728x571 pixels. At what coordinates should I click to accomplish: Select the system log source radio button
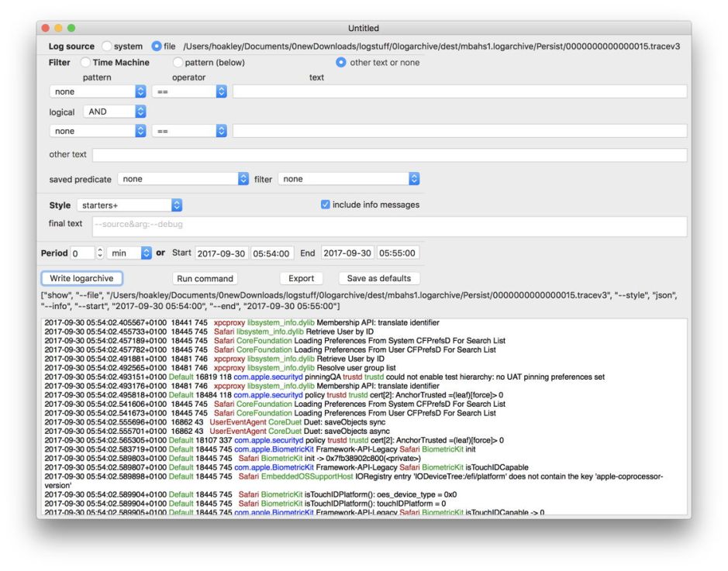(107, 46)
